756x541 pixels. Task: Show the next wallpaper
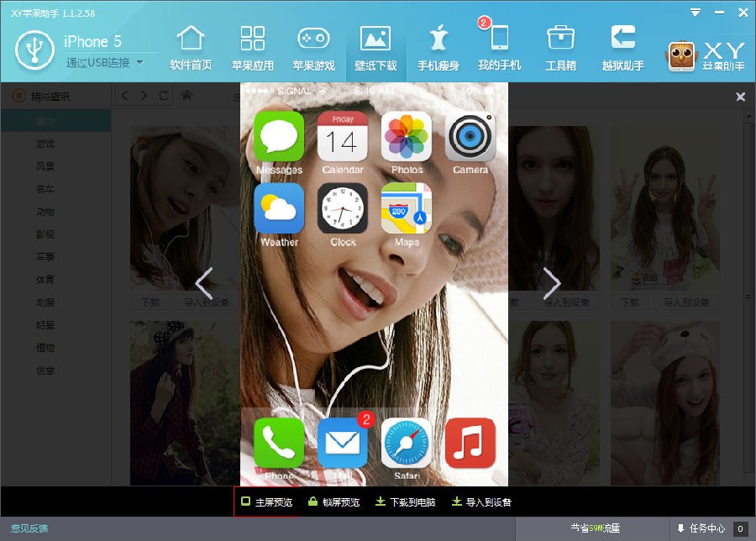(552, 283)
